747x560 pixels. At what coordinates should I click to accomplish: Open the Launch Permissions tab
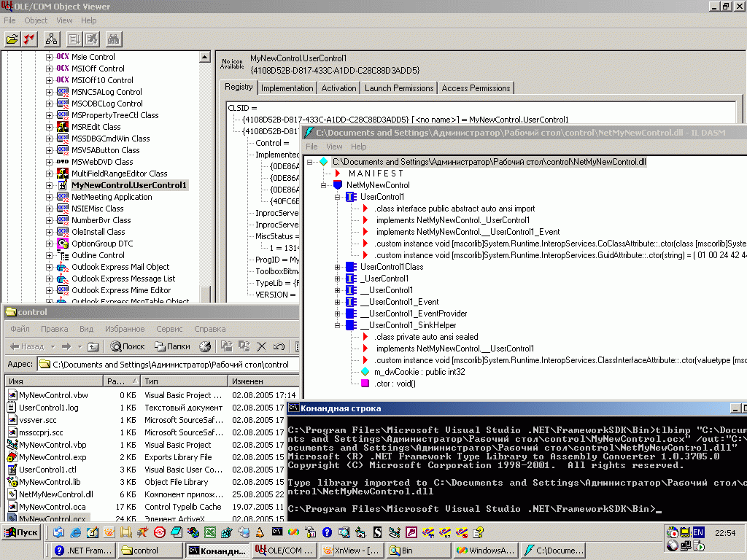click(399, 88)
